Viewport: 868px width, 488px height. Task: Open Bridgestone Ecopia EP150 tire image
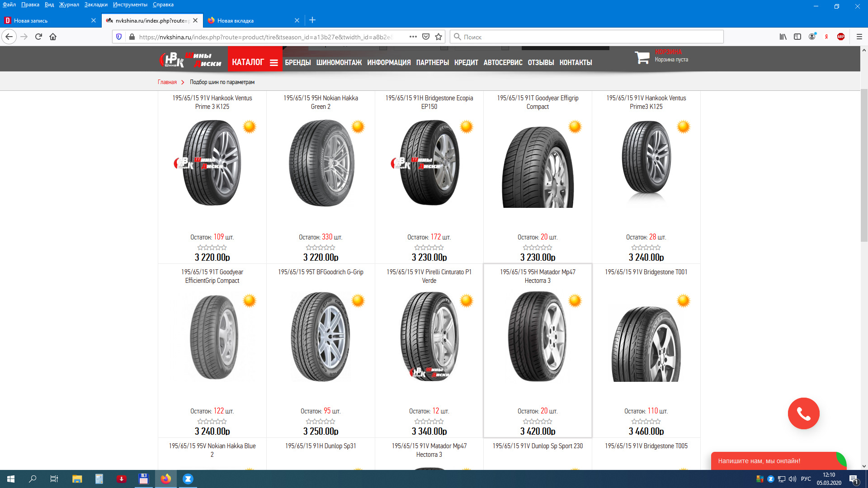(x=429, y=163)
